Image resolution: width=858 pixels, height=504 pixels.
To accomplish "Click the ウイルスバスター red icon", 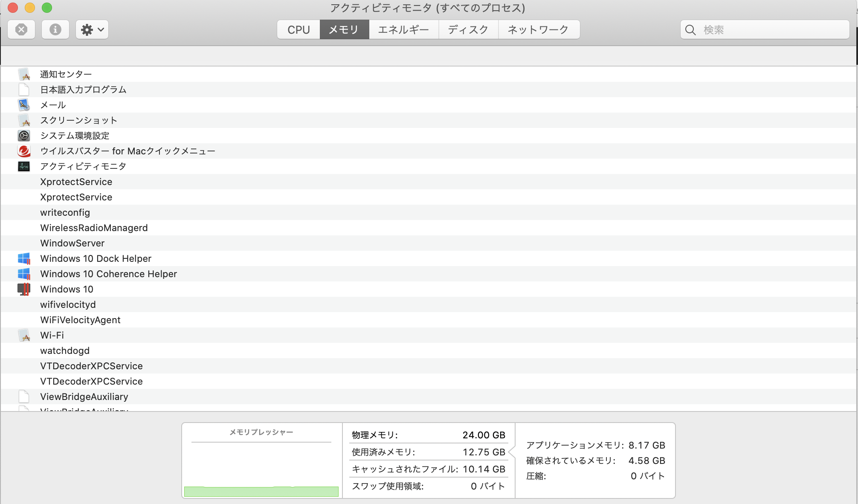I will coord(24,151).
